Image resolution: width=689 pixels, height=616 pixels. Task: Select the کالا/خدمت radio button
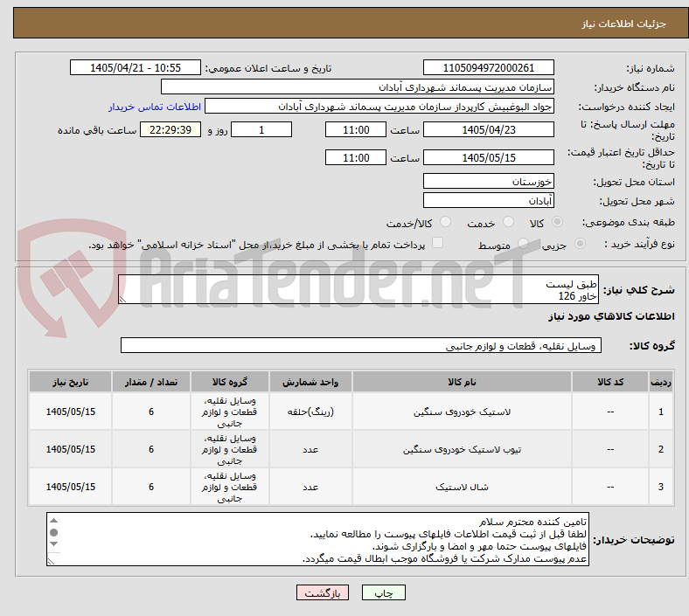point(445,222)
